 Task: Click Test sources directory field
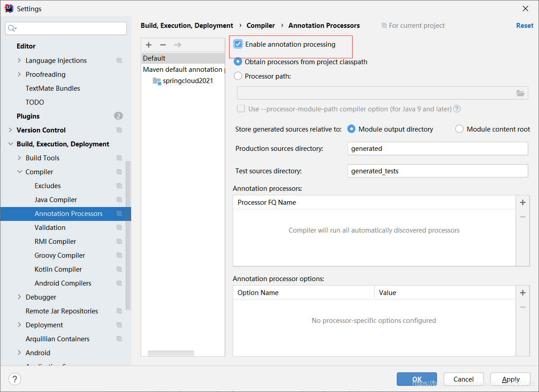[x=438, y=171]
